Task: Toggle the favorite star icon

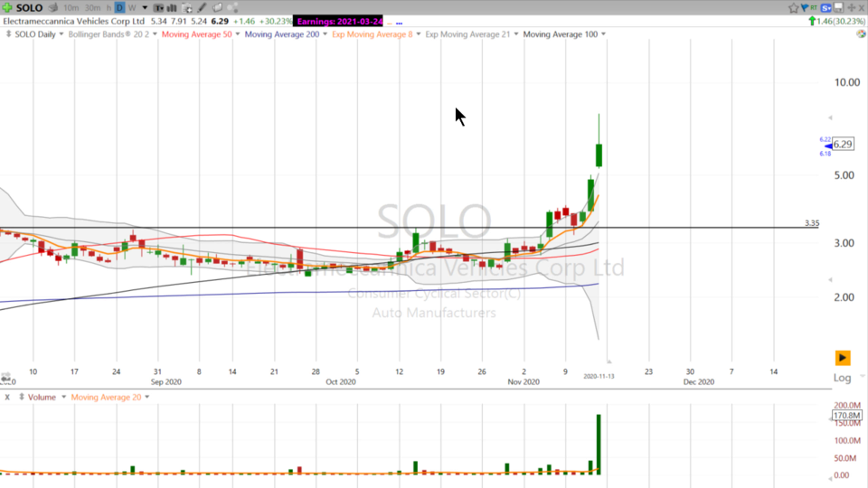Action: 793,8
